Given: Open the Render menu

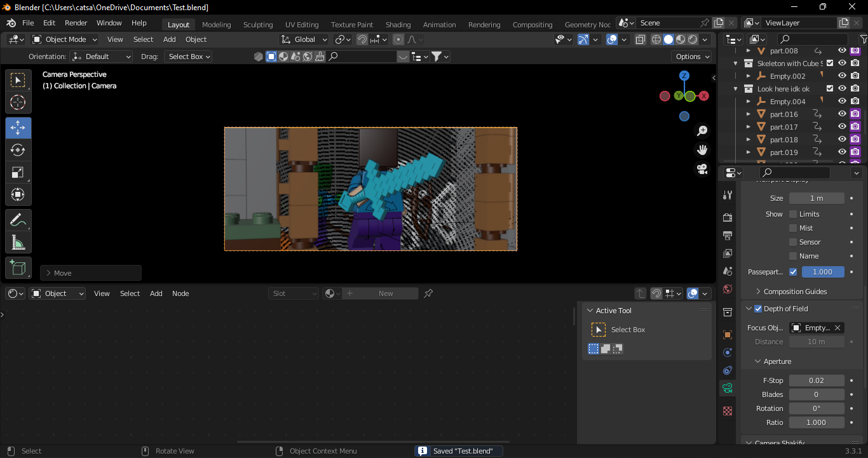Looking at the screenshot, I should coord(76,22).
